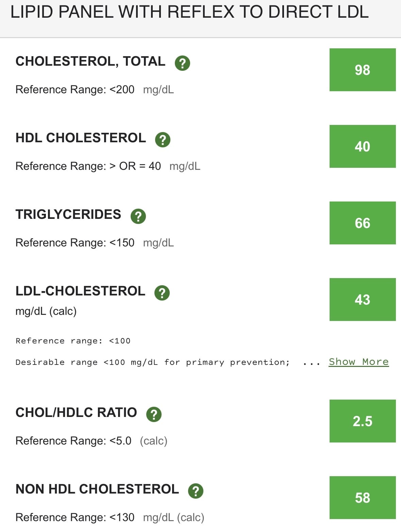
Task: Open the LDL result value 43
Action: pos(363,300)
